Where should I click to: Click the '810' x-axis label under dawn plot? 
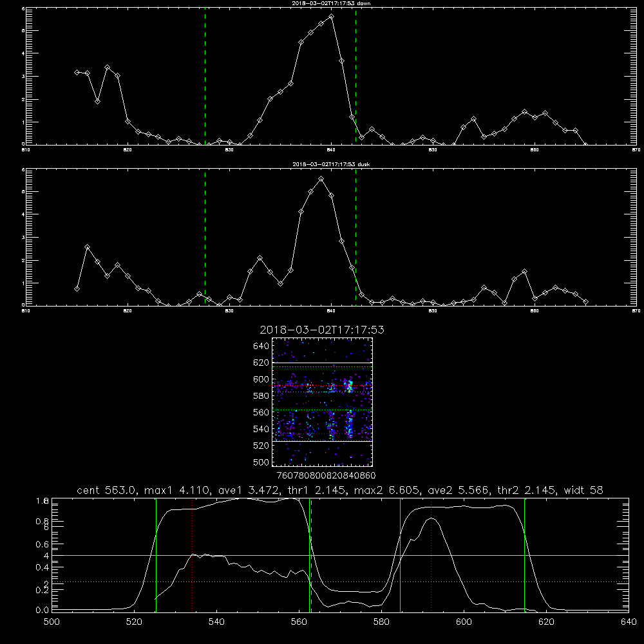pyautogui.click(x=26, y=150)
